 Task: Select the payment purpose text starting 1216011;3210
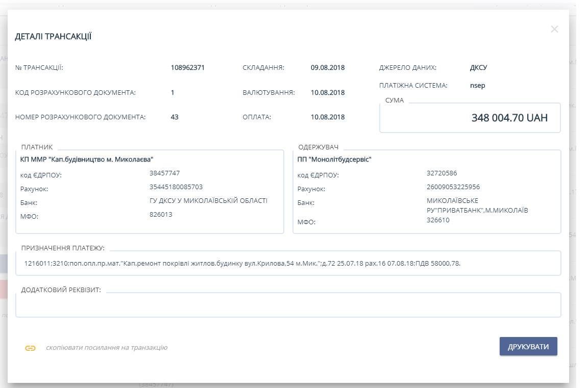click(242, 263)
